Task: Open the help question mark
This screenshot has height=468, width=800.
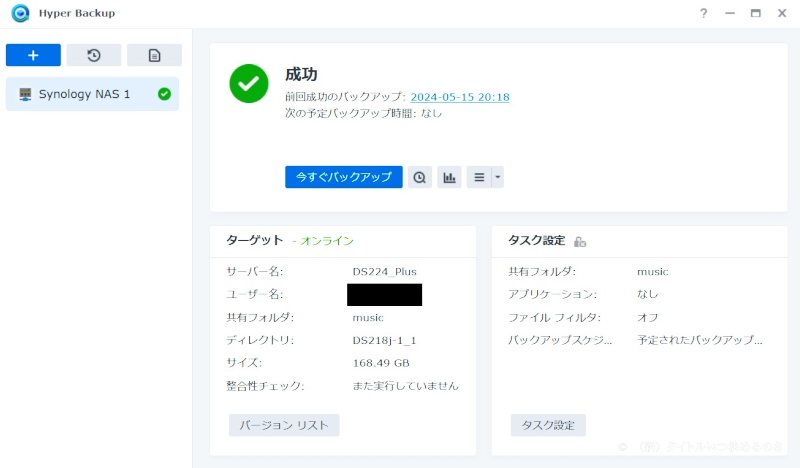Action: (704, 13)
